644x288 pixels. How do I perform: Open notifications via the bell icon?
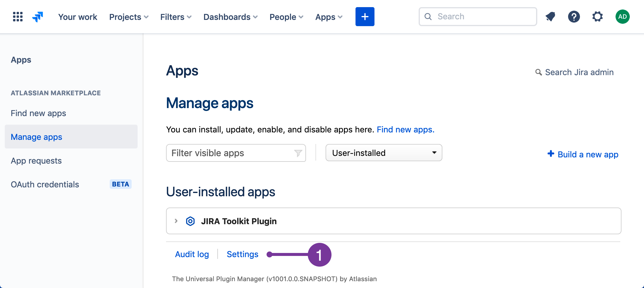[x=550, y=17]
